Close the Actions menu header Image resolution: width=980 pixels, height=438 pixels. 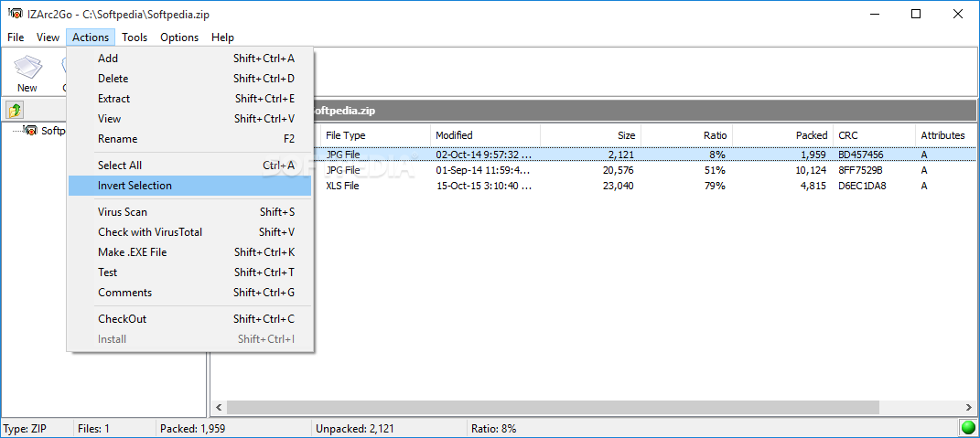[91, 37]
